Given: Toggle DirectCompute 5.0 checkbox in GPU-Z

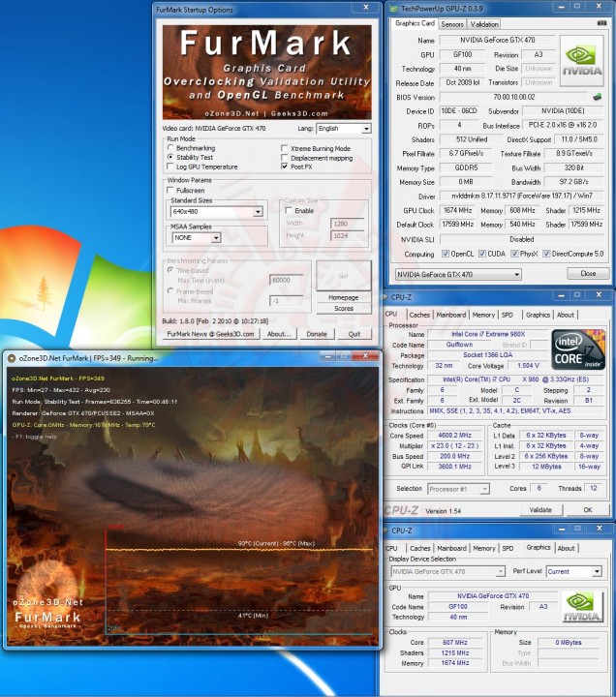Looking at the screenshot, I should pyautogui.click(x=546, y=254).
